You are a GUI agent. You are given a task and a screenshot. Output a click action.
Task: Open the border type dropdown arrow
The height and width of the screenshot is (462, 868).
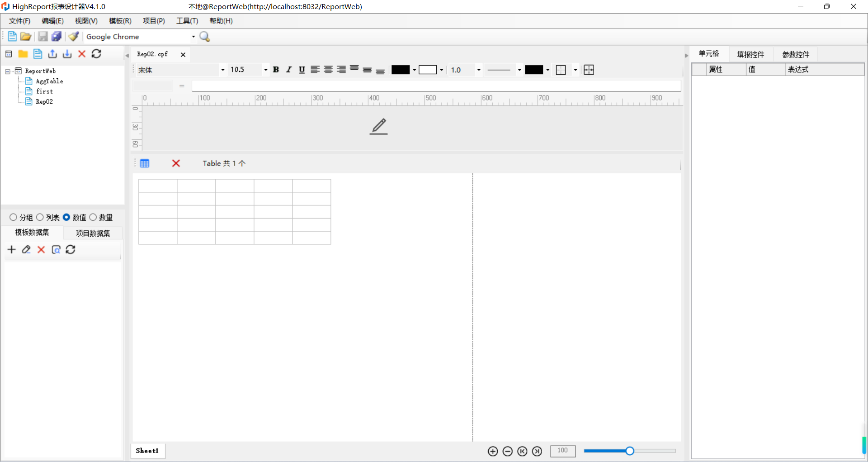[x=575, y=70]
